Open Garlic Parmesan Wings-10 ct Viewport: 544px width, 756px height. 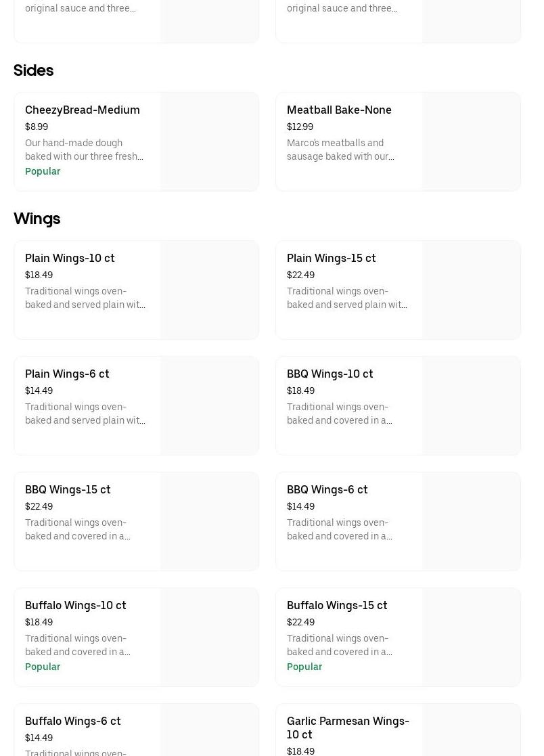(x=348, y=728)
